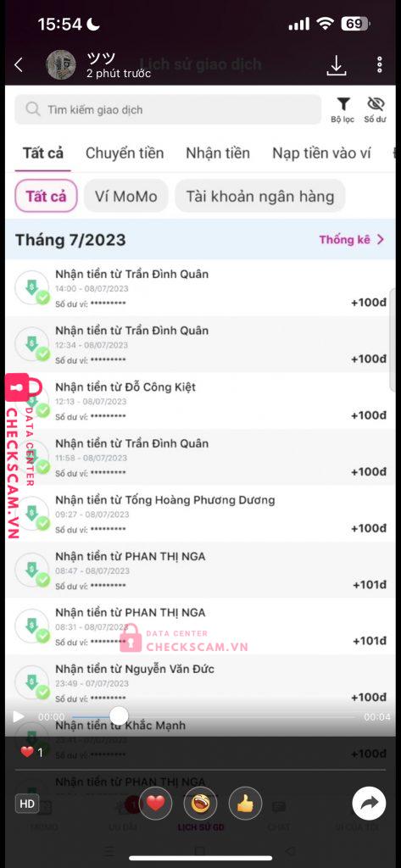Viewport: 401px width, 868px height.
Task: Tap the thumbs up reaction emoji
Action: [245, 804]
